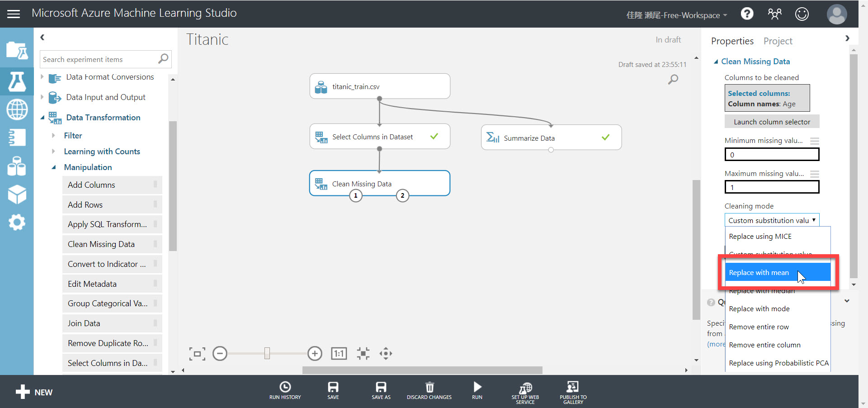Click Join Data module
The width and height of the screenshot is (868, 408).
pyautogui.click(x=112, y=323)
